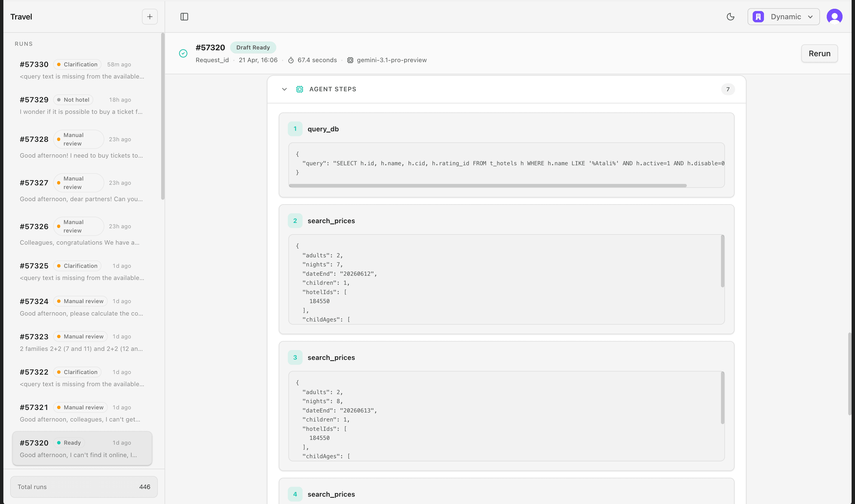Click the Manual review status dot on #57328
This screenshot has height=504, width=855.
click(59, 139)
